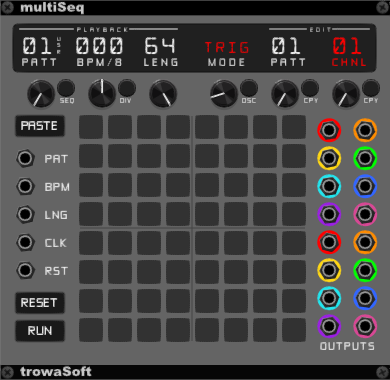390x380 pixels.
Task: Toggle the first step pad in top row
Action: tap(91, 127)
